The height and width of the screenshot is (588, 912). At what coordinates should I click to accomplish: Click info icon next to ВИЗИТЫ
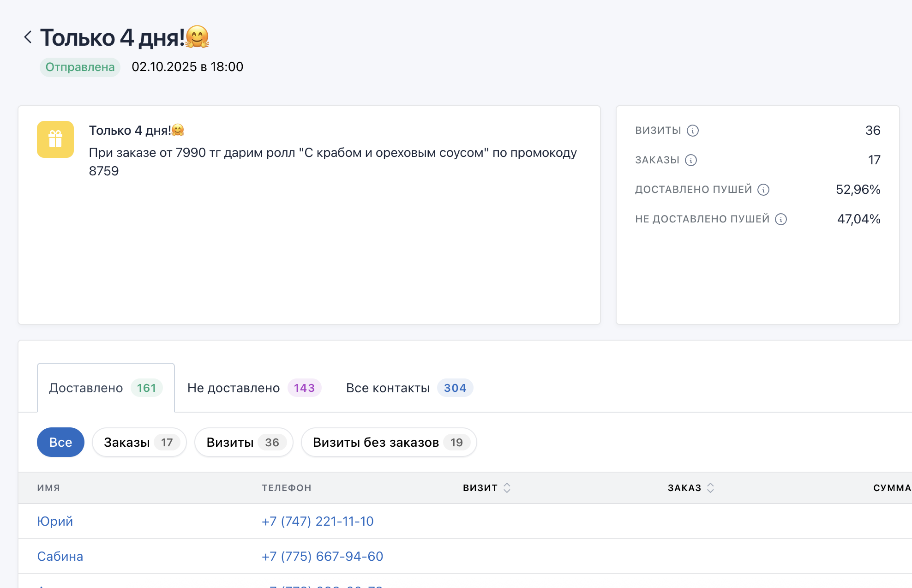[x=693, y=131]
